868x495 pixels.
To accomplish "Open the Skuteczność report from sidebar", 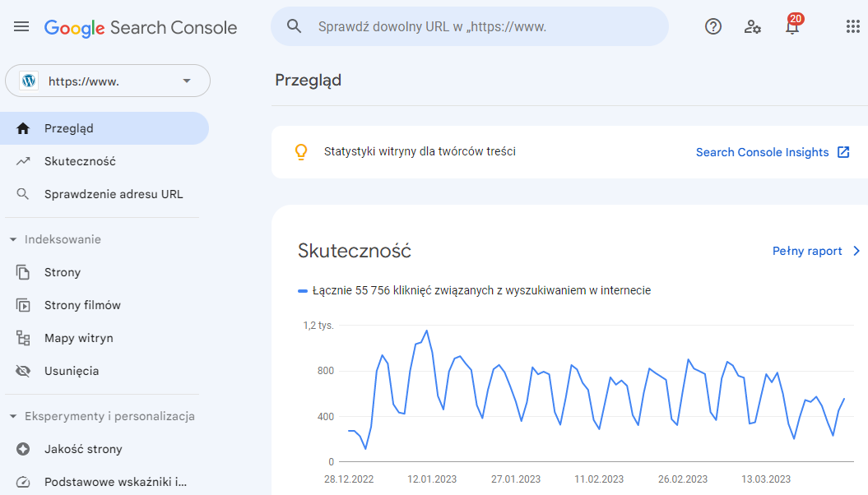I will pyautogui.click(x=80, y=161).
